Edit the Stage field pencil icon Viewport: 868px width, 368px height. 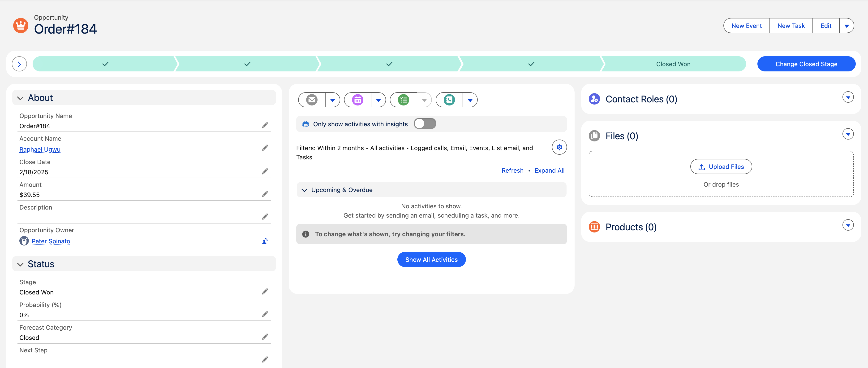click(x=265, y=291)
